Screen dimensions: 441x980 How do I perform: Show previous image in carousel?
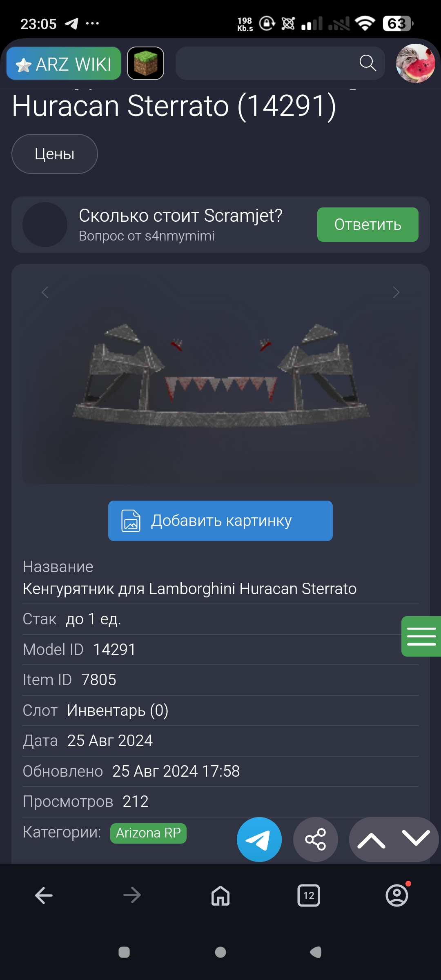(45, 292)
